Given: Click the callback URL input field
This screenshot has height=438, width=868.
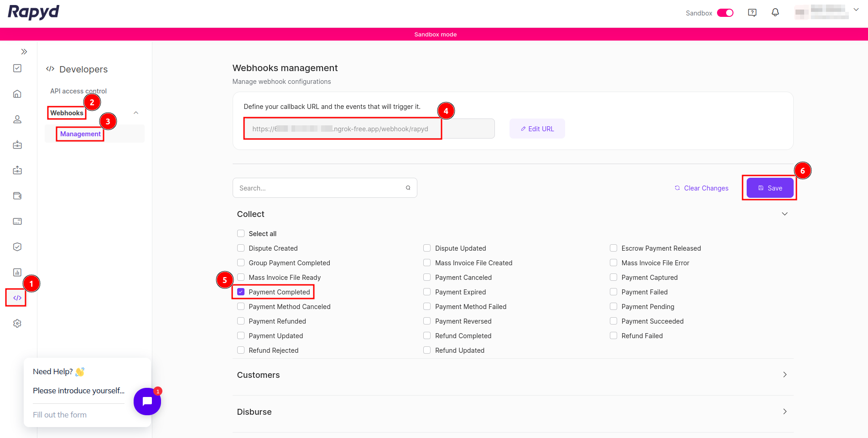Looking at the screenshot, I should 369,129.
